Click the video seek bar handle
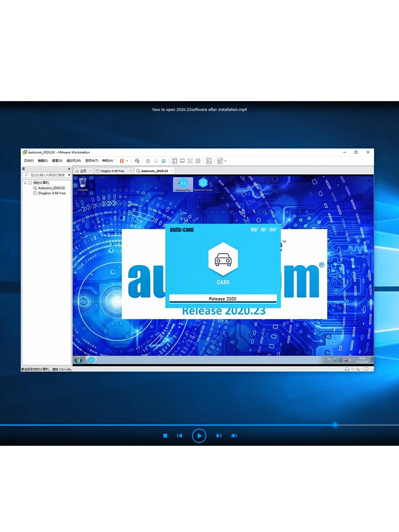The image size is (399, 532). (335, 425)
